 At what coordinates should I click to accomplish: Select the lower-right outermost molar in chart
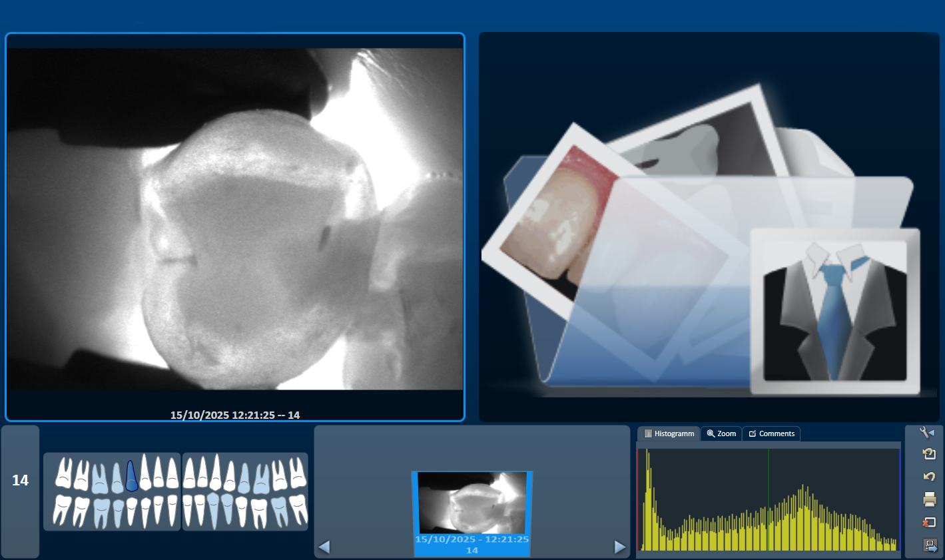[298, 509]
